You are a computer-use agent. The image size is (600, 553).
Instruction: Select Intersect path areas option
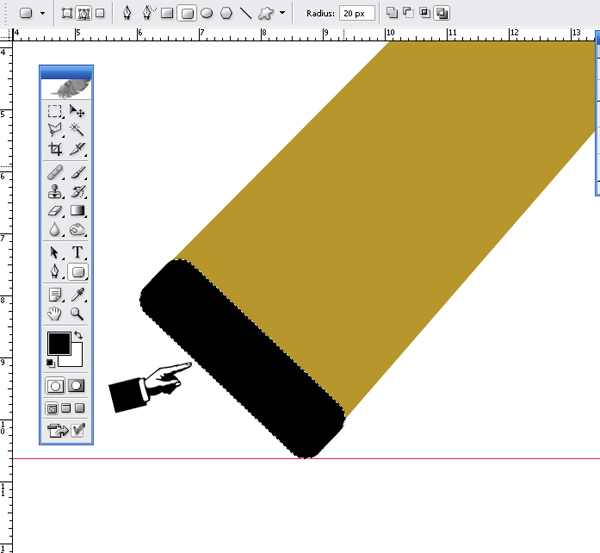click(x=425, y=13)
